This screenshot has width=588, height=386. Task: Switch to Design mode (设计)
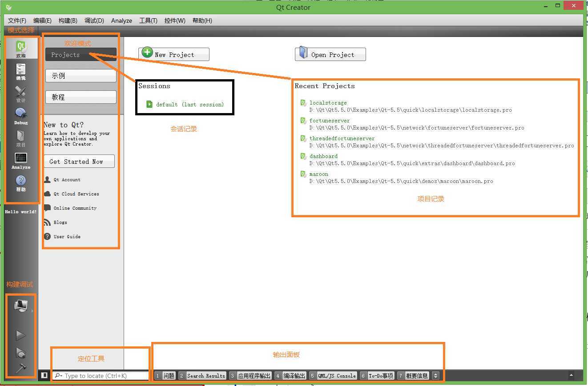21,93
